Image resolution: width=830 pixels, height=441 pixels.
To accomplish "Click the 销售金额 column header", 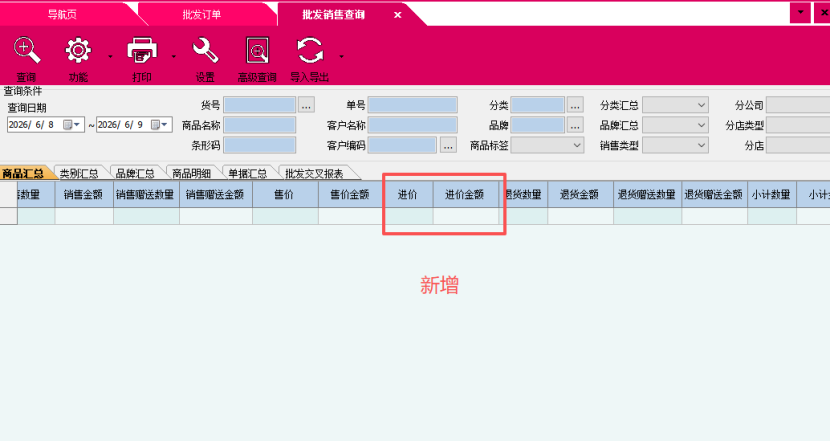I will [x=84, y=194].
